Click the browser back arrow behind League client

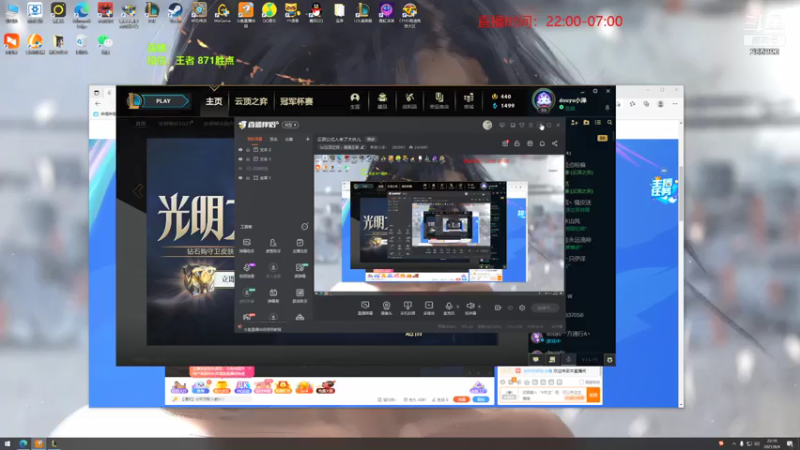pos(98,104)
